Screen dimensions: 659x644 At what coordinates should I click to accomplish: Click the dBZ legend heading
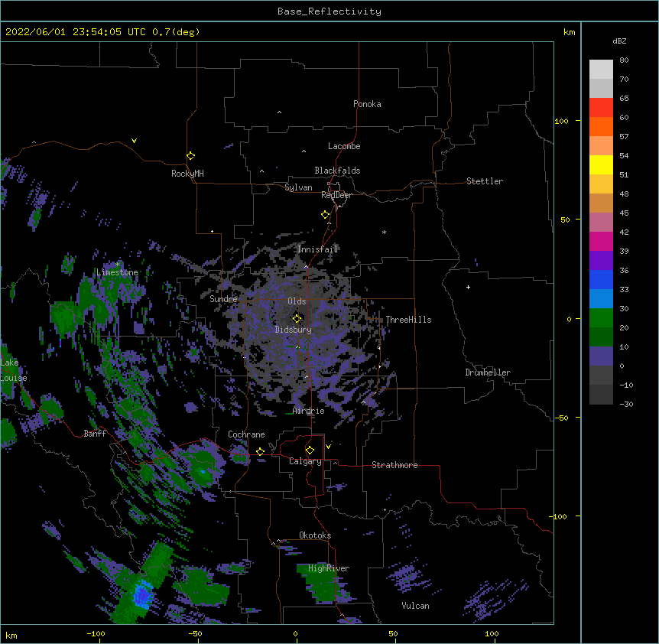coord(619,41)
